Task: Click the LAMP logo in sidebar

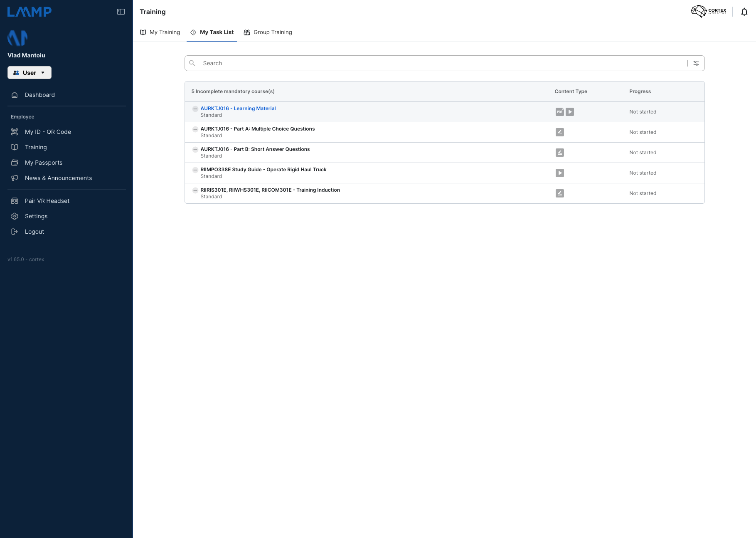Action: coord(30,12)
